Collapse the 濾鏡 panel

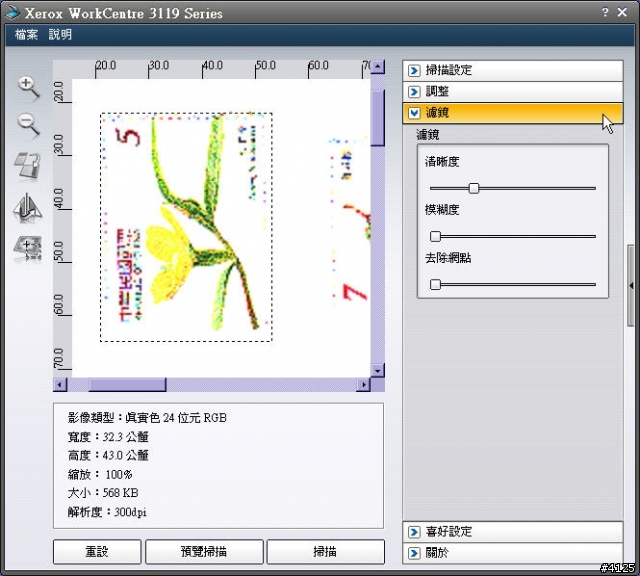pyautogui.click(x=513, y=113)
